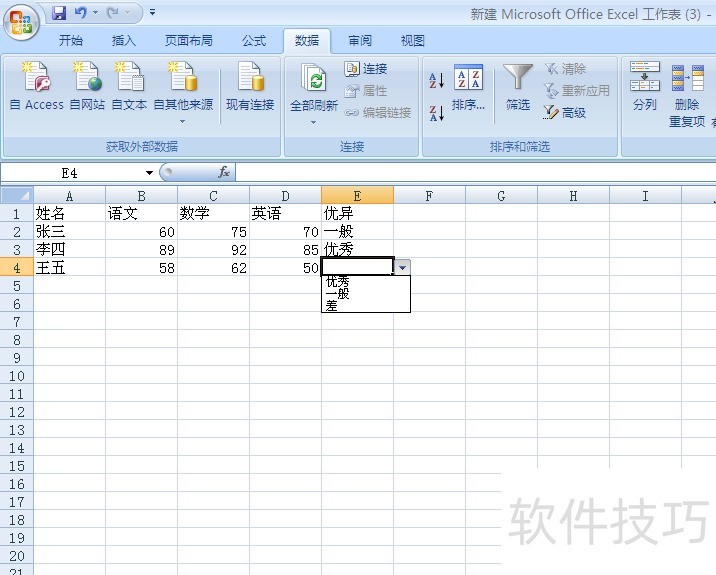
Task: Switch to the 插入 tab
Action: tap(124, 41)
